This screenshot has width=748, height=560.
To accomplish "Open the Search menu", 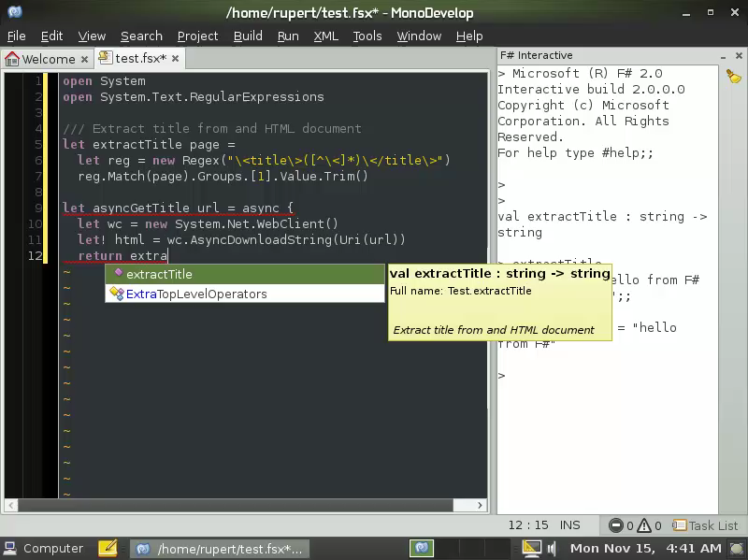I will [x=141, y=36].
